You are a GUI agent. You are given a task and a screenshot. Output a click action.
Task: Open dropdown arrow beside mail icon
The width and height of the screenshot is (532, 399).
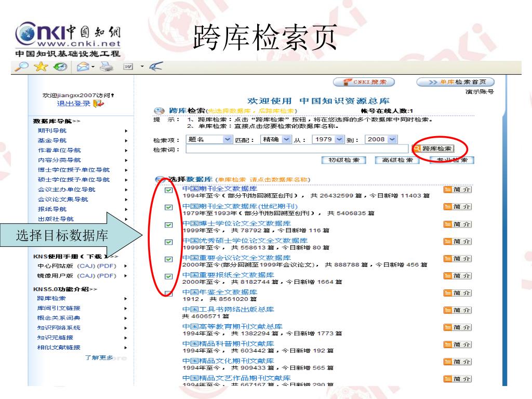click(x=92, y=67)
